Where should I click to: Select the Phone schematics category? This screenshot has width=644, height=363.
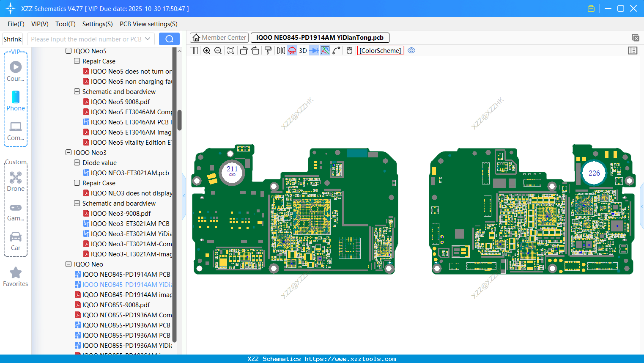point(16,102)
